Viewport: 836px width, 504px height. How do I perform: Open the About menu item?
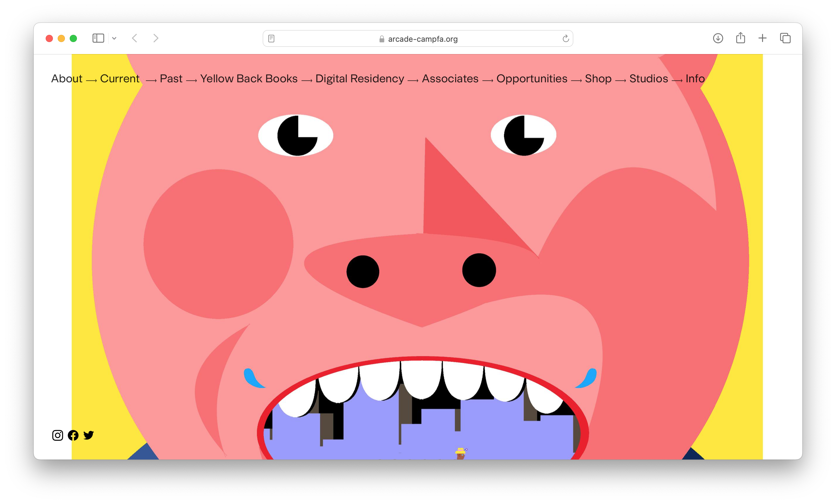pos(66,79)
